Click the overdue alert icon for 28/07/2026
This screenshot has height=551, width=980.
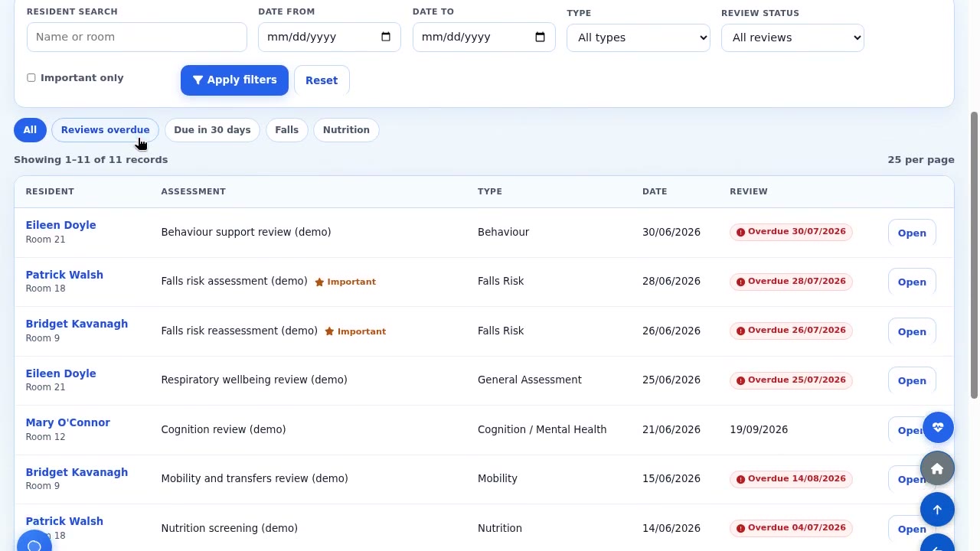click(740, 282)
